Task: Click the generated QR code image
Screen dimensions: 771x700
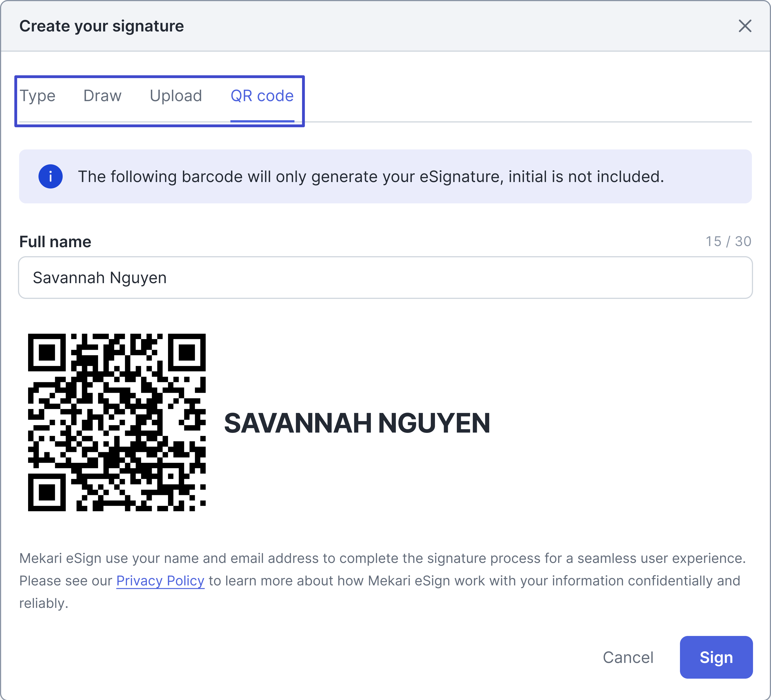Action: [117, 422]
